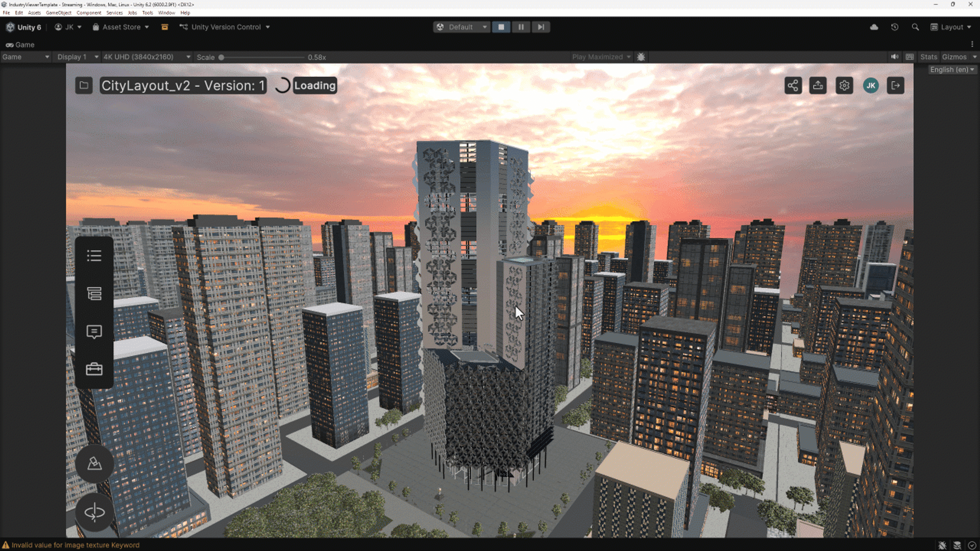Click the search magnifier in Unity toolbar
The height and width of the screenshot is (551, 980).
(915, 27)
